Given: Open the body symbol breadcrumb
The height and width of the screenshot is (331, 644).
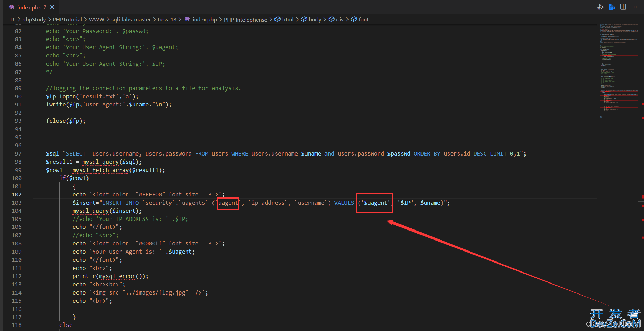Looking at the screenshot, I should 315,20.
